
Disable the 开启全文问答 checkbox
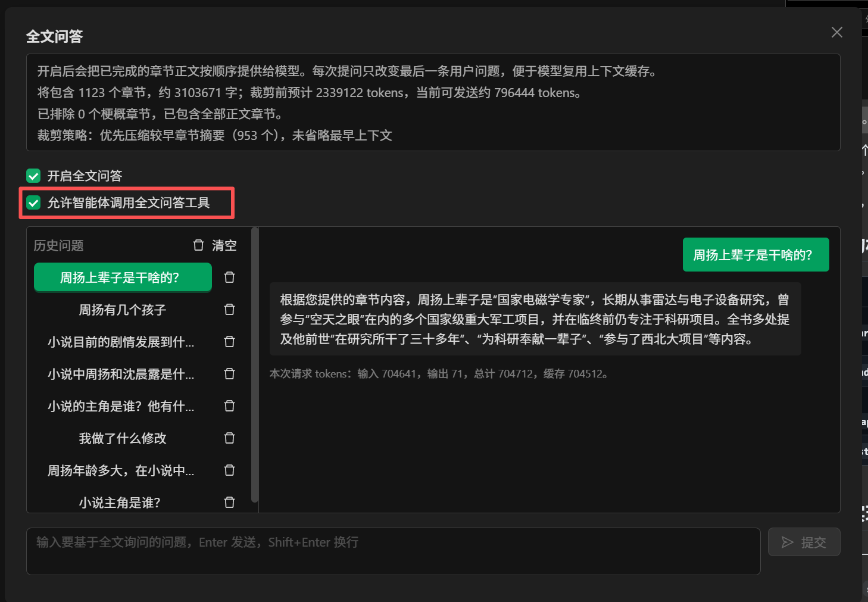[33, 176]
